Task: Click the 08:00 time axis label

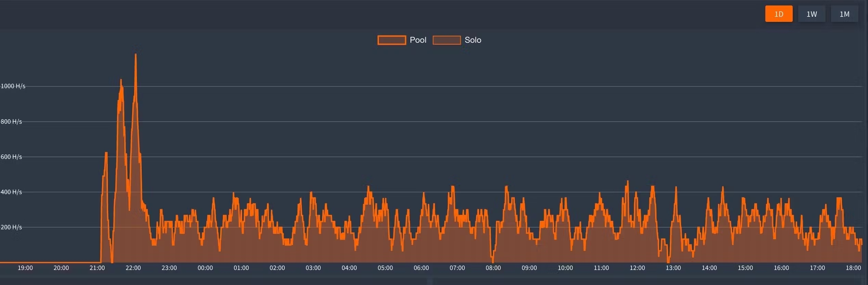Action: click(493, 268)
